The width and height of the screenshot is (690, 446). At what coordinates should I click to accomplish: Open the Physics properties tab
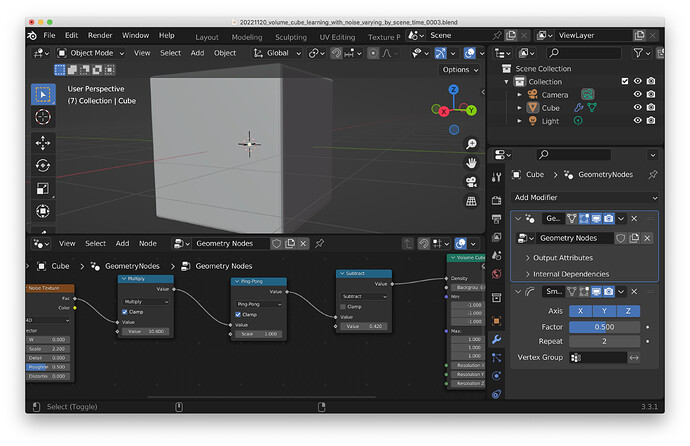(x=496, y=376)
